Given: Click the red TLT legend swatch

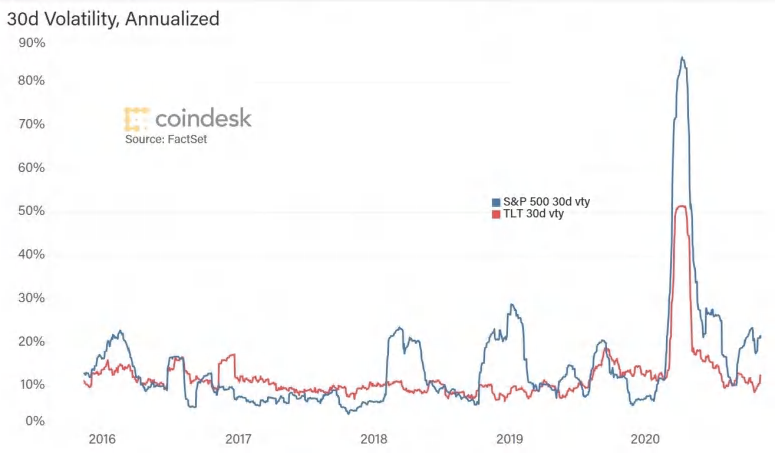Looking at the screenshot, I should (496, 214).
